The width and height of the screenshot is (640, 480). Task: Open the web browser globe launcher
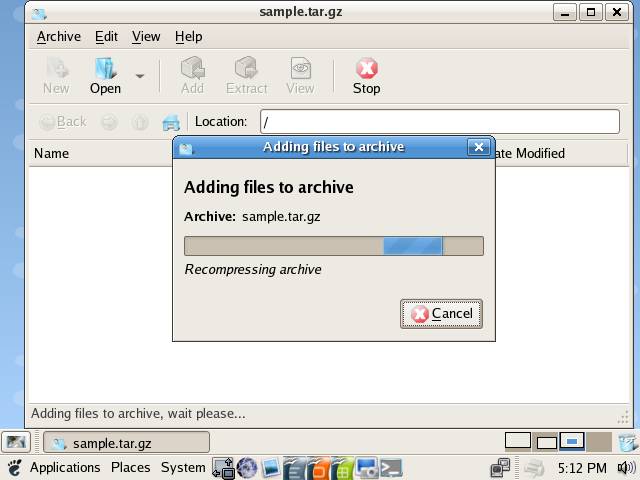247,467
